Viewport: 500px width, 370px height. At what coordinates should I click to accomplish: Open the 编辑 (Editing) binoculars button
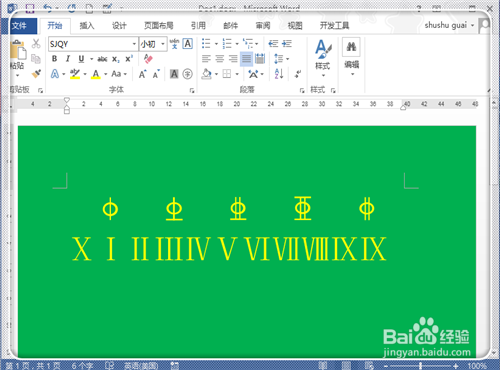point(351,57)
